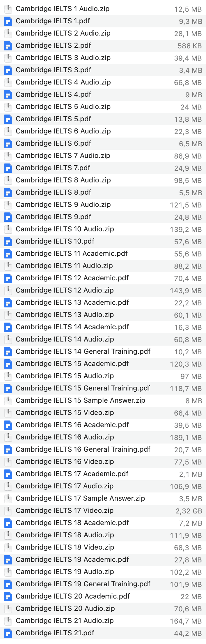Select file name Cambridge IELTS 19 General Training.pdf
Screen dimensions: 206x644
[x=83, y=584]
